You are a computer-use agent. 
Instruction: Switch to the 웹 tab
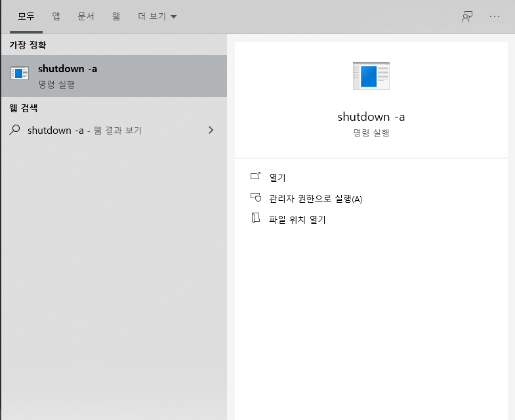tap(116, 16)
